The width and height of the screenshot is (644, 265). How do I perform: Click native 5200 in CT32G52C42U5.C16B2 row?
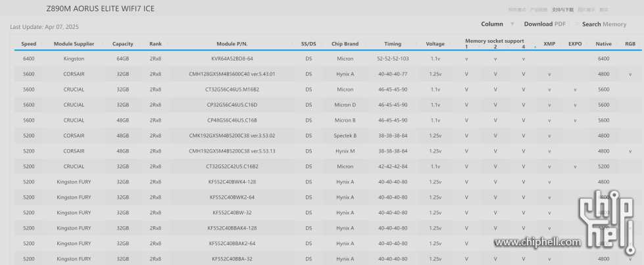pyautogui.click(x=604, y=166)
